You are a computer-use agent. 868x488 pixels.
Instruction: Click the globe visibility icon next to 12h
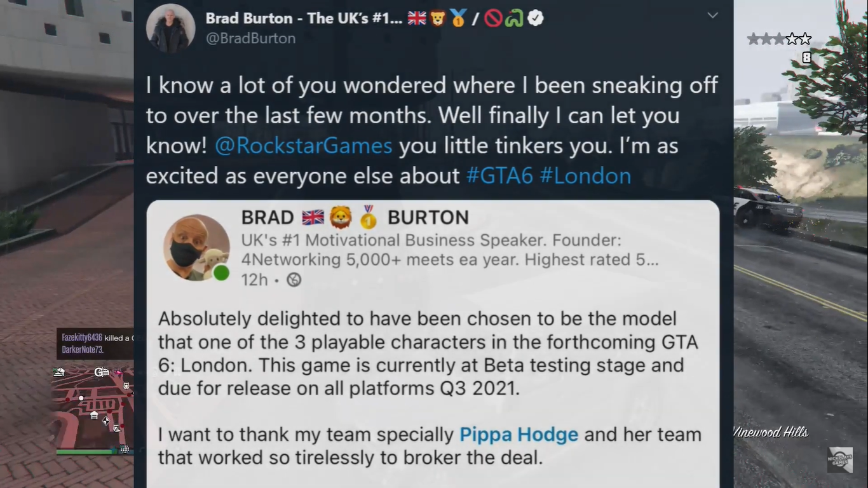tap(294, 280)
